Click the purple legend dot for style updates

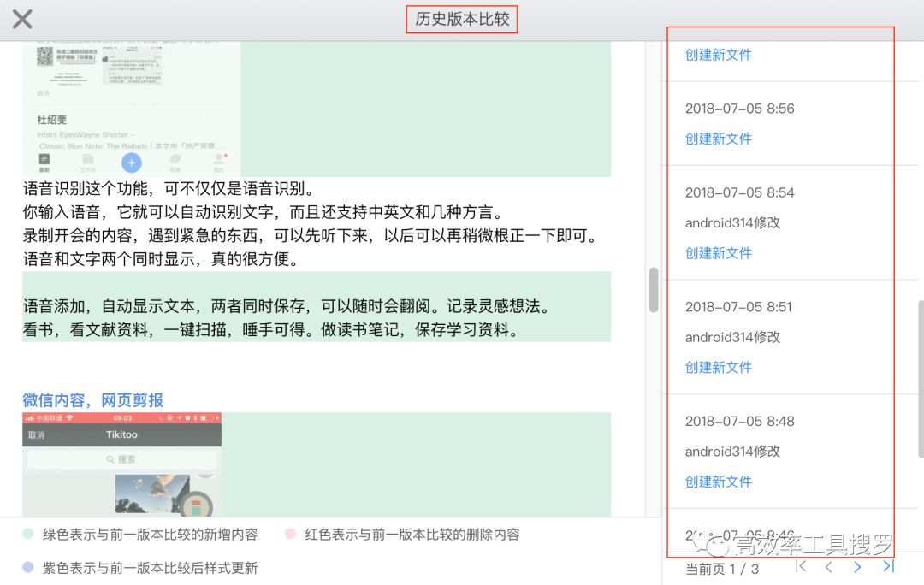pyautogui.click(x=27, y=567)
